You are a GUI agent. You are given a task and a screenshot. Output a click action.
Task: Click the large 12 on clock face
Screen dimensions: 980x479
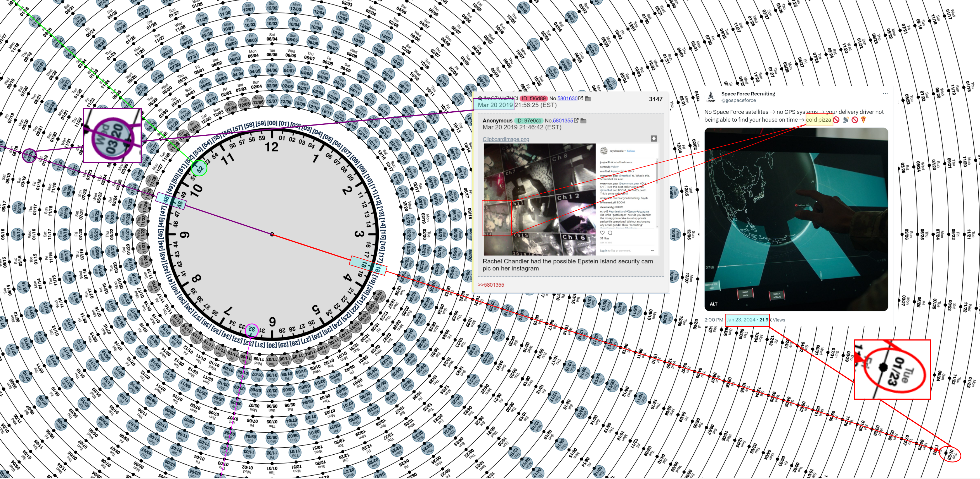272,147
